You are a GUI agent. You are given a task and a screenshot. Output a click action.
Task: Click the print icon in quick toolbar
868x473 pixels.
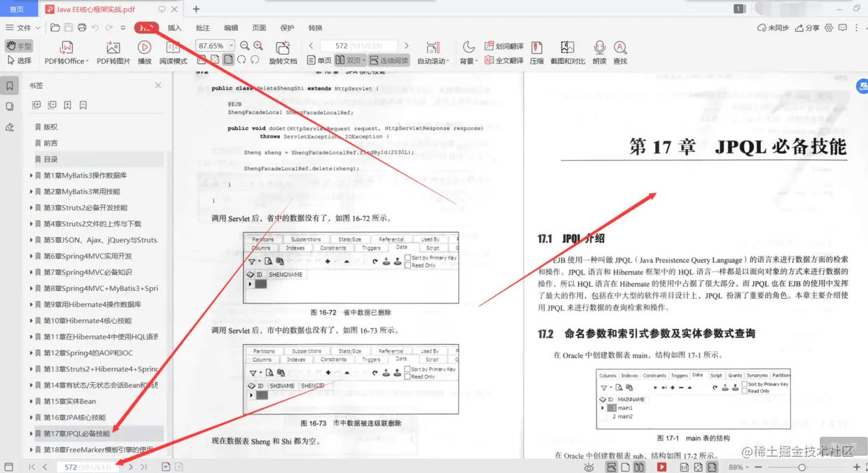pyautogui.click(x=82, y=28)
